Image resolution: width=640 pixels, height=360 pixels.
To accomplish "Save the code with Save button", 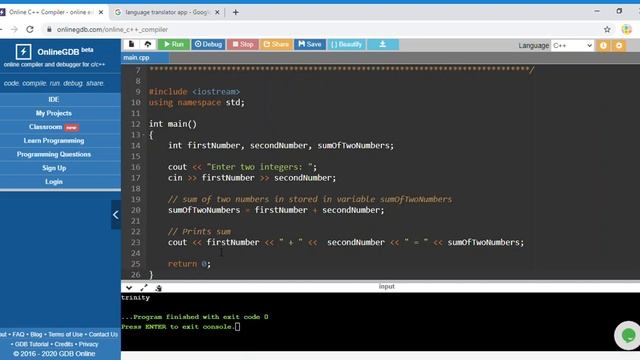I will coord(310,44).
